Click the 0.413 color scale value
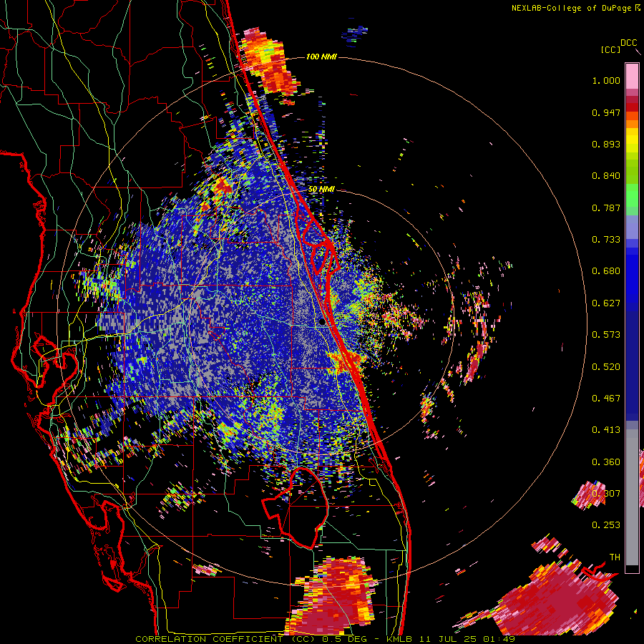The width and height of the screenshot is (644, 644). coord(606,430)
